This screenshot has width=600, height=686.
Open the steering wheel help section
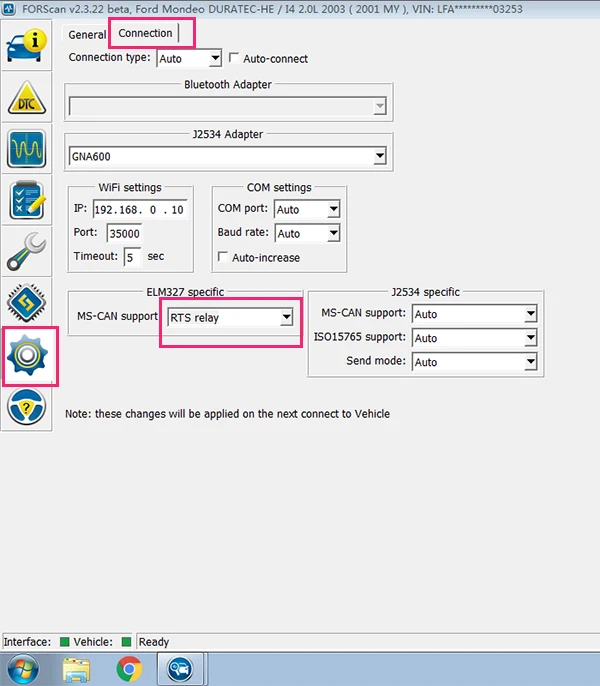pyautogui.click(x=26, y=407)
